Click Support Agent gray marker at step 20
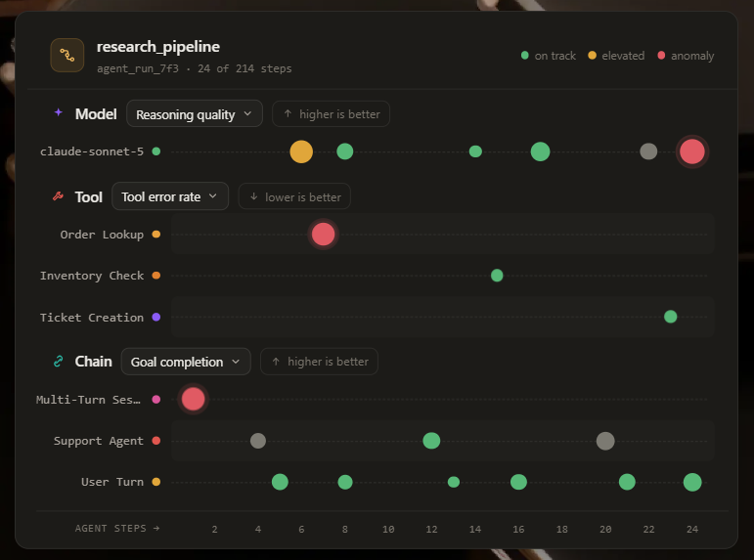Image resolution: width=754 pixels, height=560 pixels. [605, 441]
